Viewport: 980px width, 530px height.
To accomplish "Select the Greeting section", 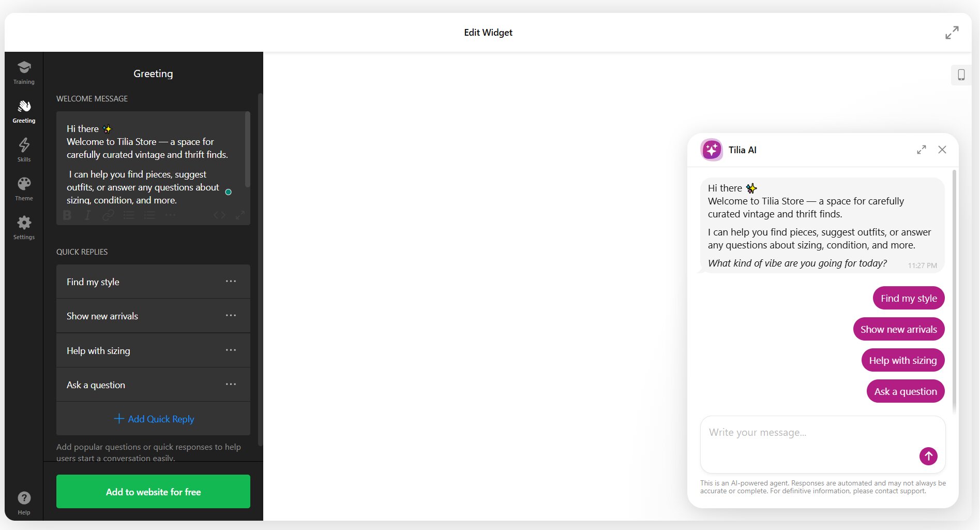I will pos(24,111).
